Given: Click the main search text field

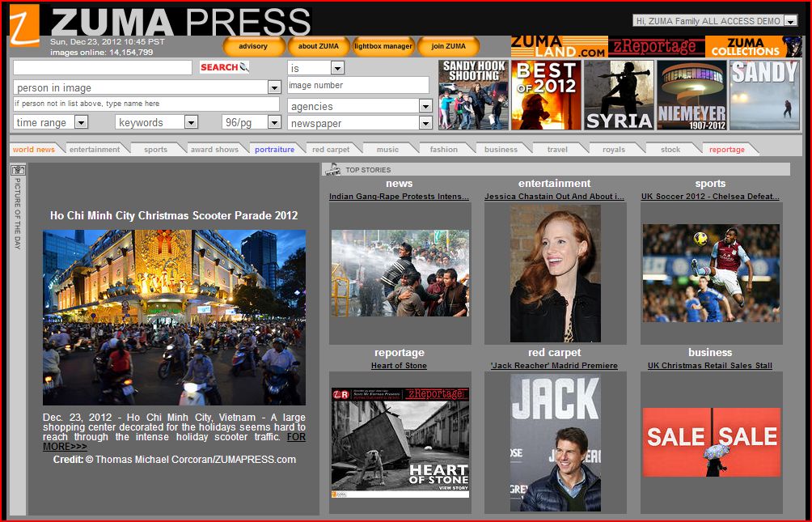Looking at the screenshot, I should (103, 67).
